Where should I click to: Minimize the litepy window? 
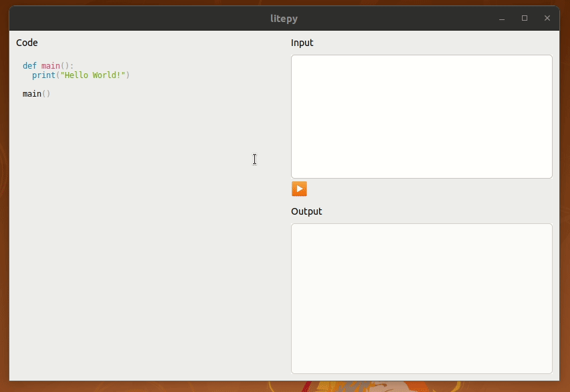(502, 18)
